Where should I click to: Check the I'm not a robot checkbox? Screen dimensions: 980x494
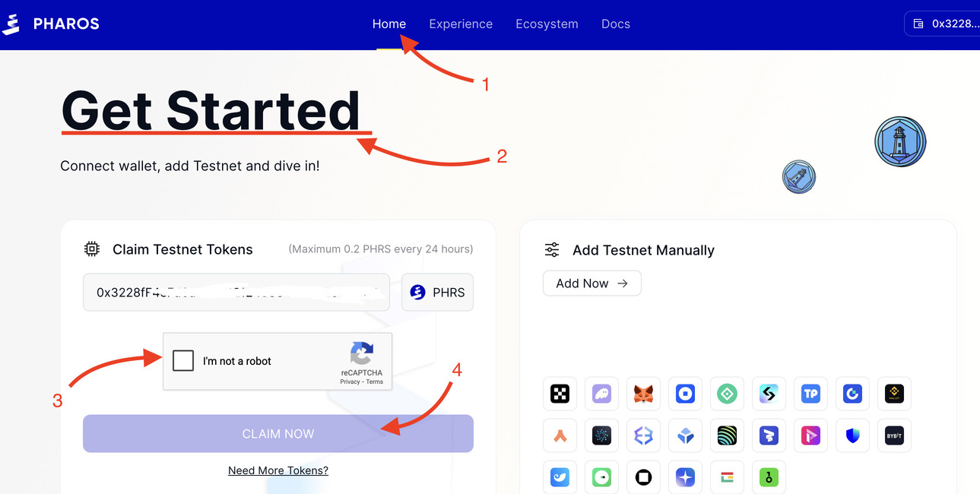pos(182,361)
